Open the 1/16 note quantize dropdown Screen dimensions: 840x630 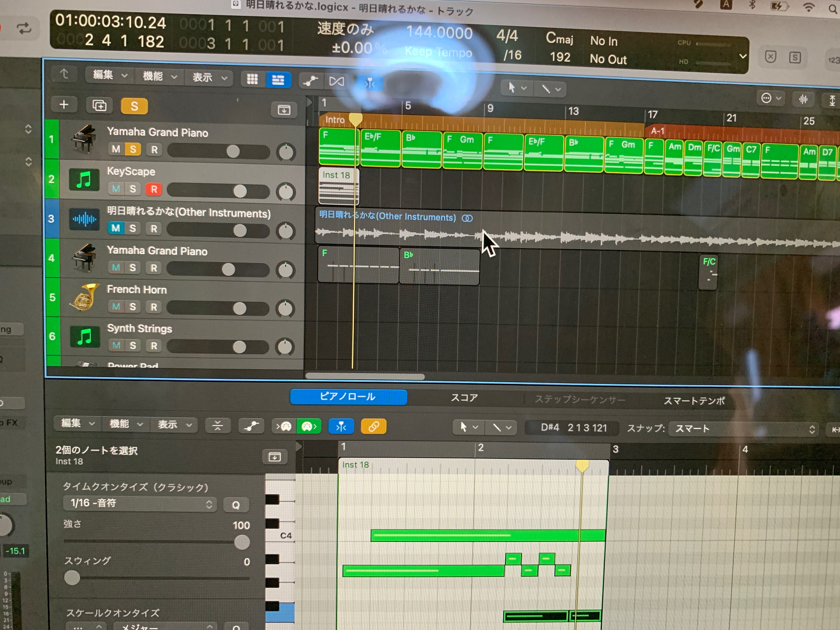[140, 504]
